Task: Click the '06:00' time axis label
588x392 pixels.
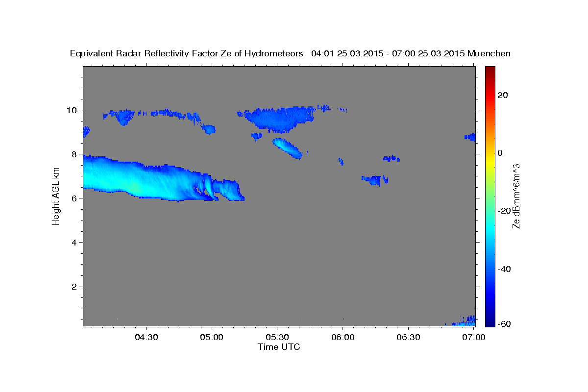Action: pos(343,337)
